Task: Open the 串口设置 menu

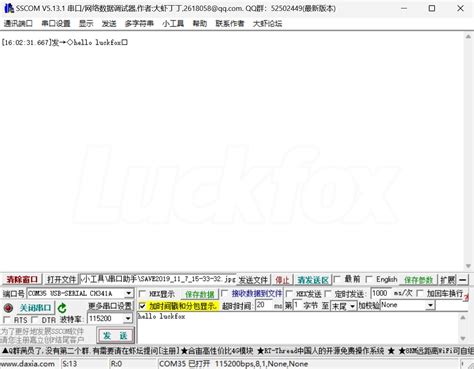Action: tap(56, 23)
